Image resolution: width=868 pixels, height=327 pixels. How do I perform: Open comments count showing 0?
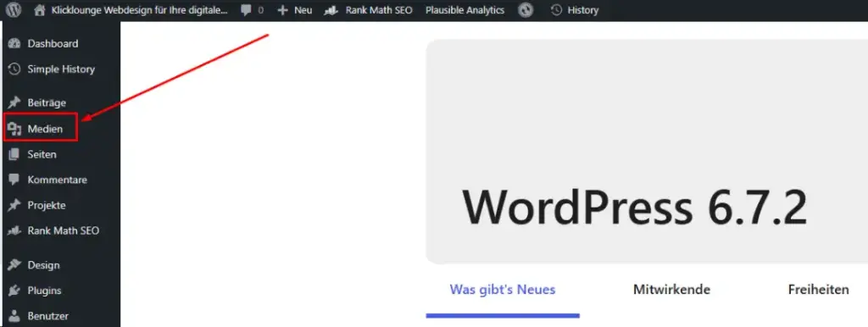(260, 10)
